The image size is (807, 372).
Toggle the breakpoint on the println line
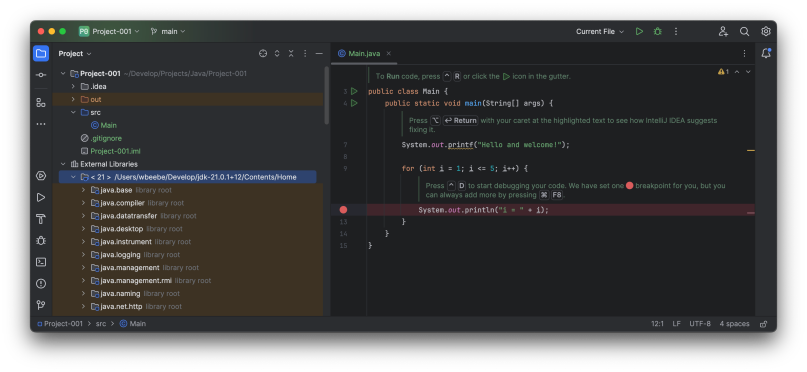point(343,210)
